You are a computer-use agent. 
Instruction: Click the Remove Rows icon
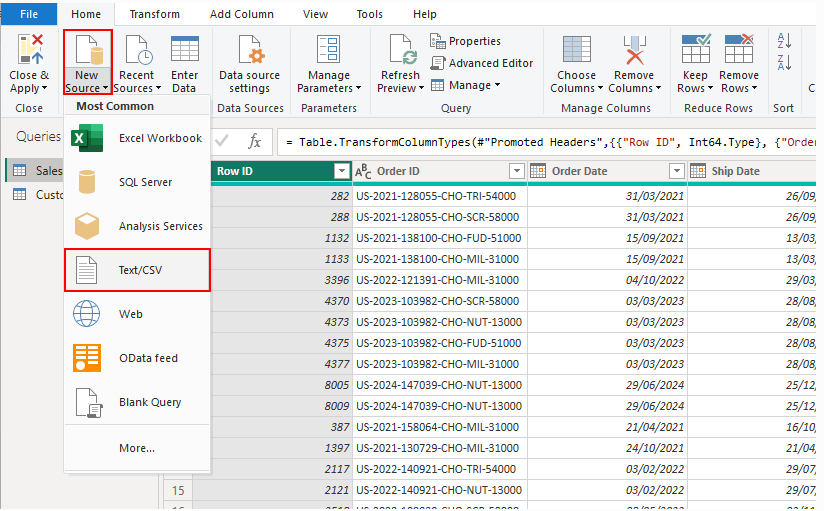[x=739, y=48]
